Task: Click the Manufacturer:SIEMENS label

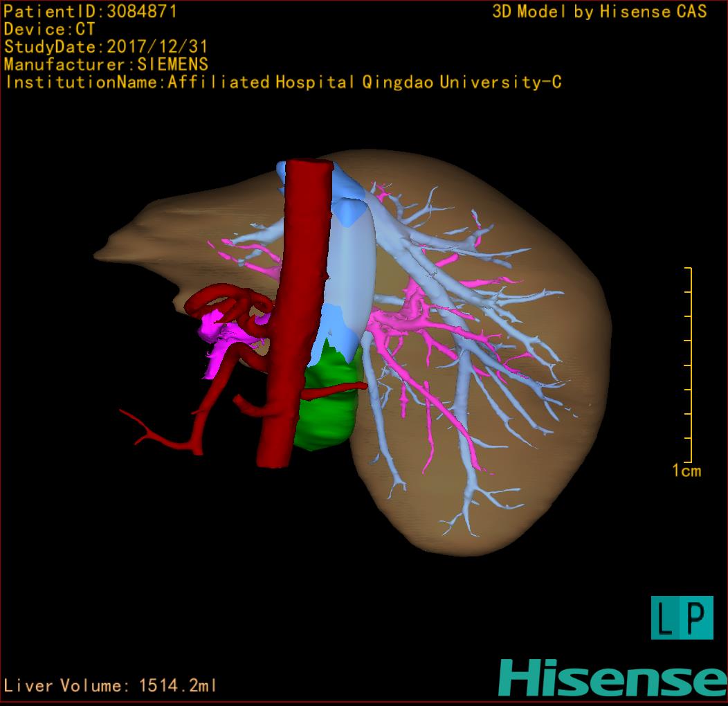Action: pyautogui.click(x=106, y=64)
